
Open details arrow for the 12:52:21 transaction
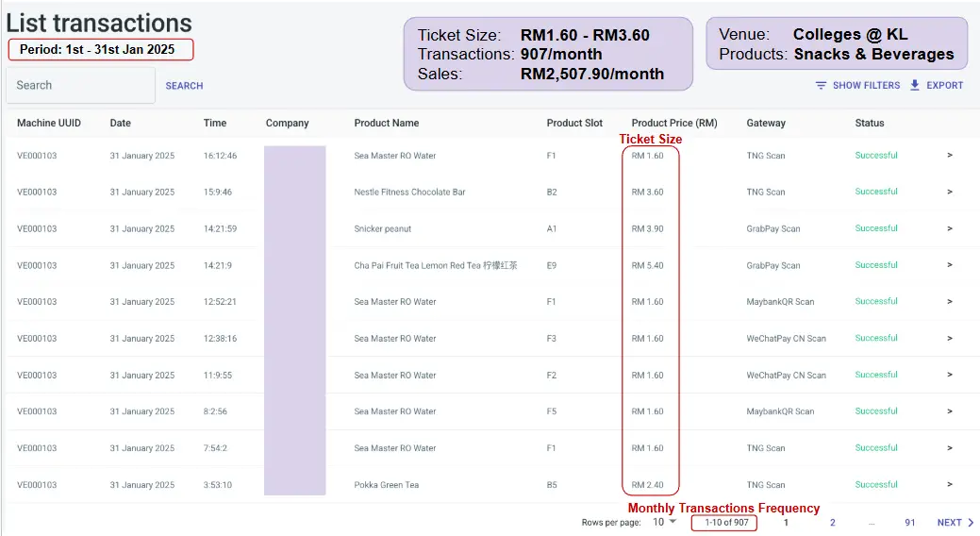coord(950,301)
